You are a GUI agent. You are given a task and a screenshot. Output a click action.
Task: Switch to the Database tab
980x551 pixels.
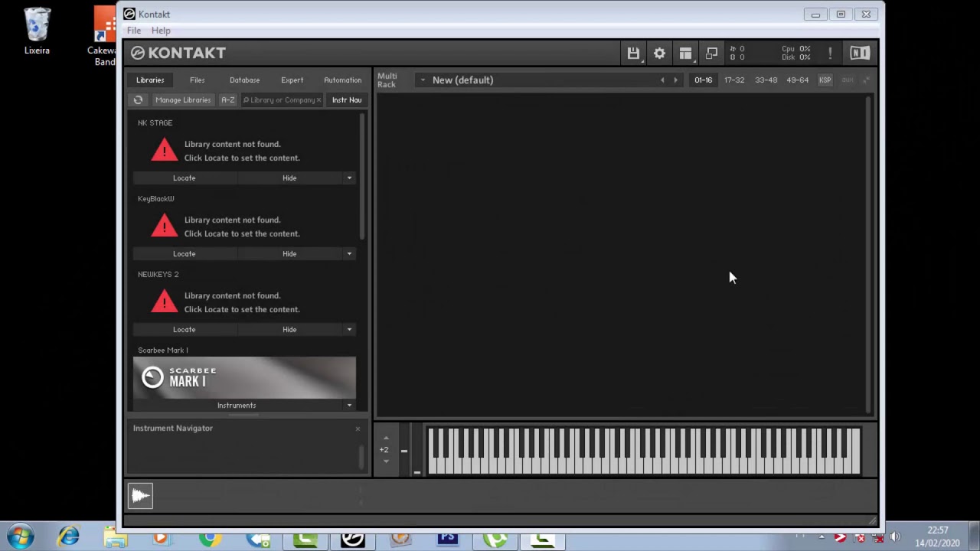point(244,80)
